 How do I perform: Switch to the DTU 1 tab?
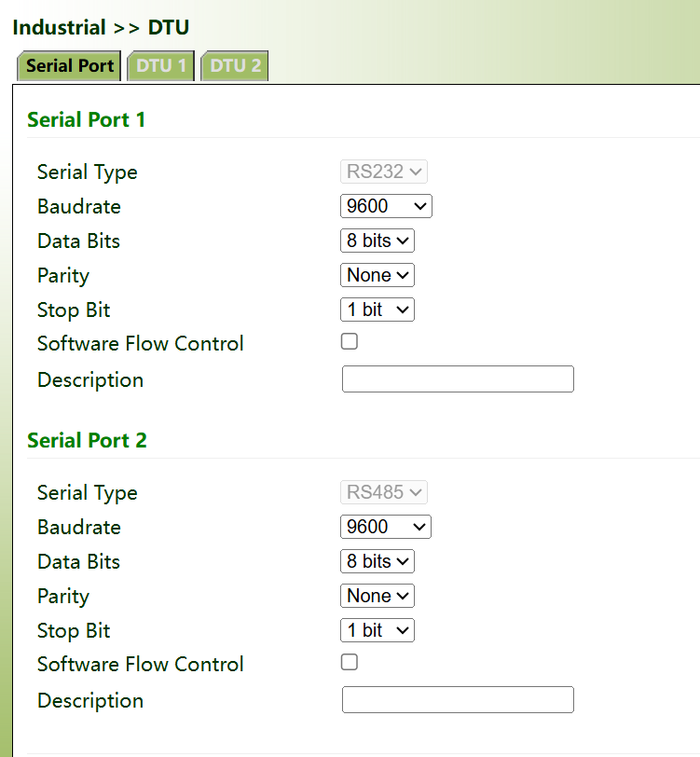point(160,66)
